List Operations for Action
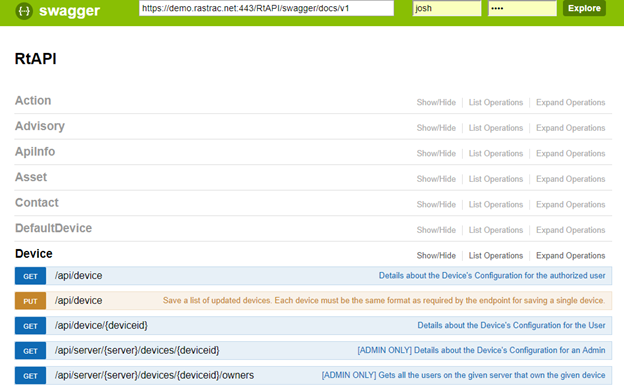Viewport: 624px width, 391px height. (x=496, y=103)
